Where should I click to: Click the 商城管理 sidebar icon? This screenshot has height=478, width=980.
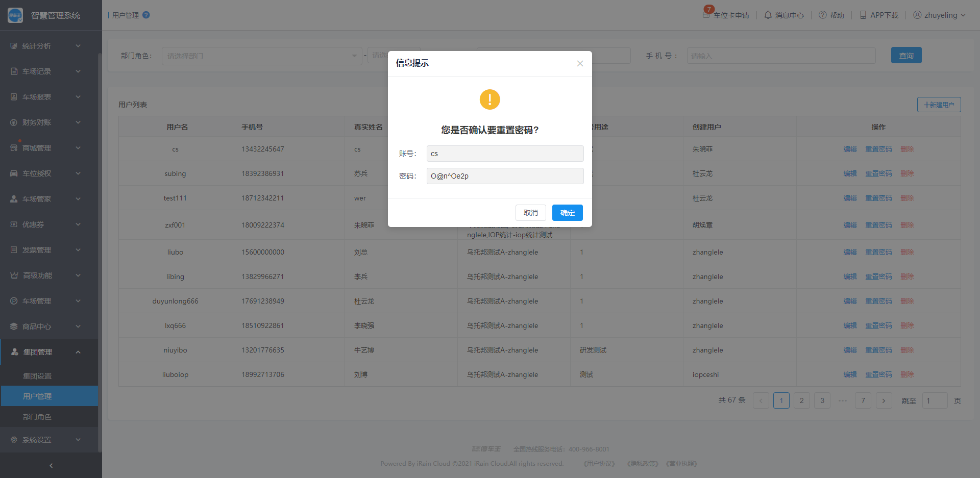(14, 148)
